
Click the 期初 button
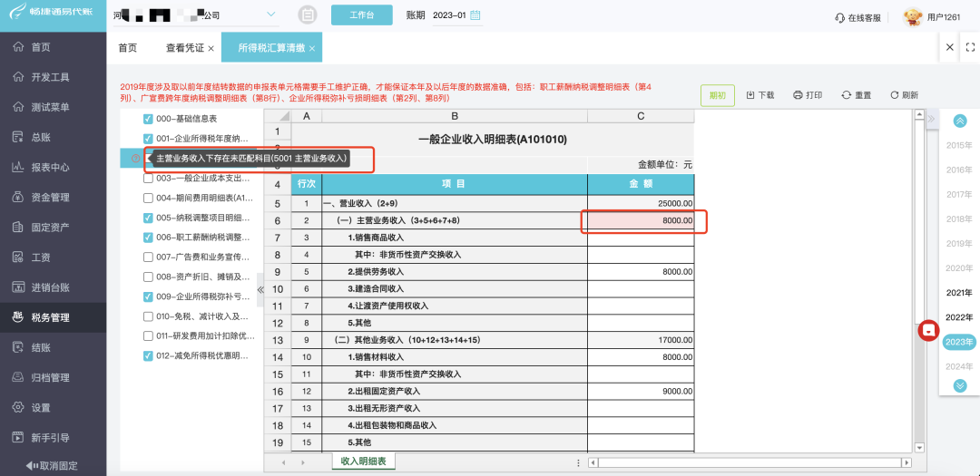718,95
